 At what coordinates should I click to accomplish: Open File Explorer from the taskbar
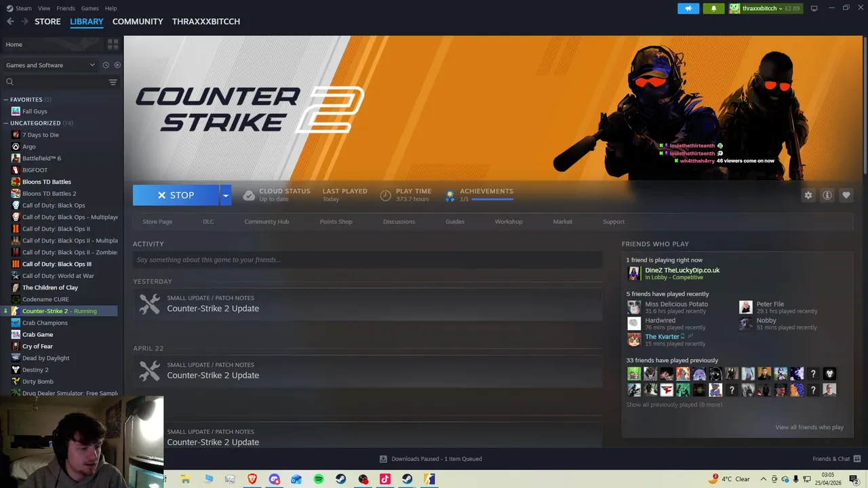click(x=185, y=479)
